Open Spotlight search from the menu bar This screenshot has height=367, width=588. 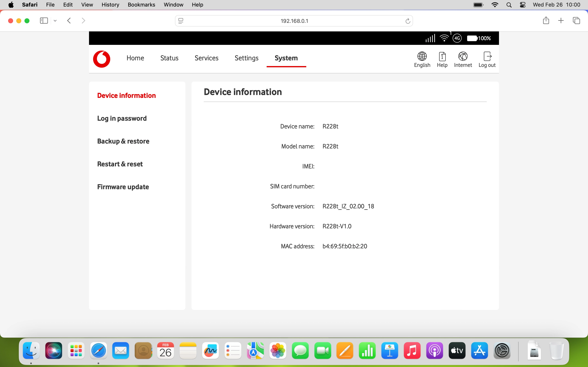(x=509, y=5)
